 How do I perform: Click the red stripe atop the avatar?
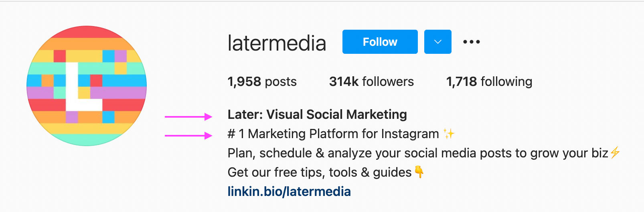tap(87, 32)
